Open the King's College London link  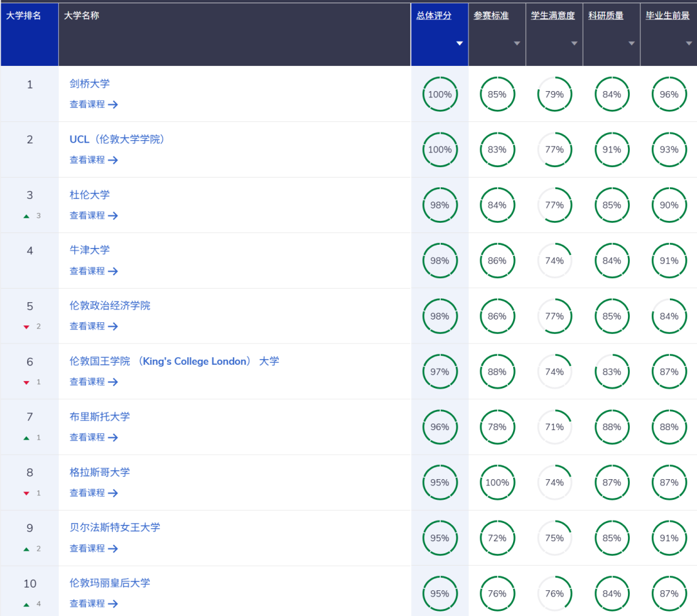click(x=174, y=361)
